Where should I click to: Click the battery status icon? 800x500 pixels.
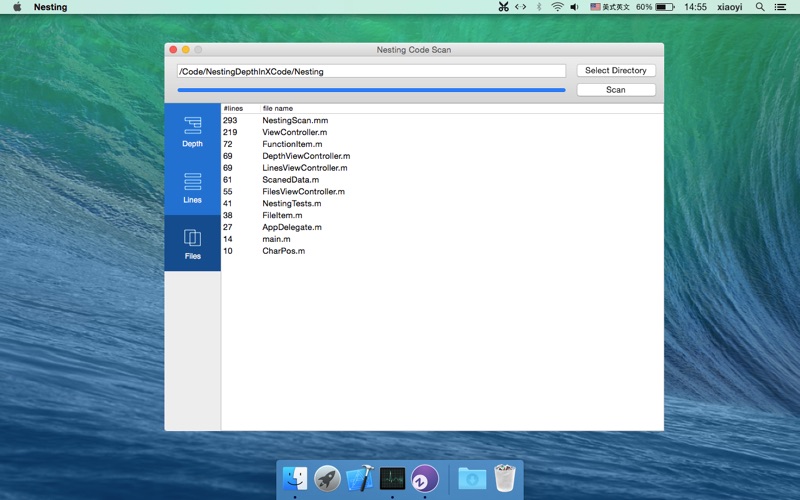tap(665, 7)
